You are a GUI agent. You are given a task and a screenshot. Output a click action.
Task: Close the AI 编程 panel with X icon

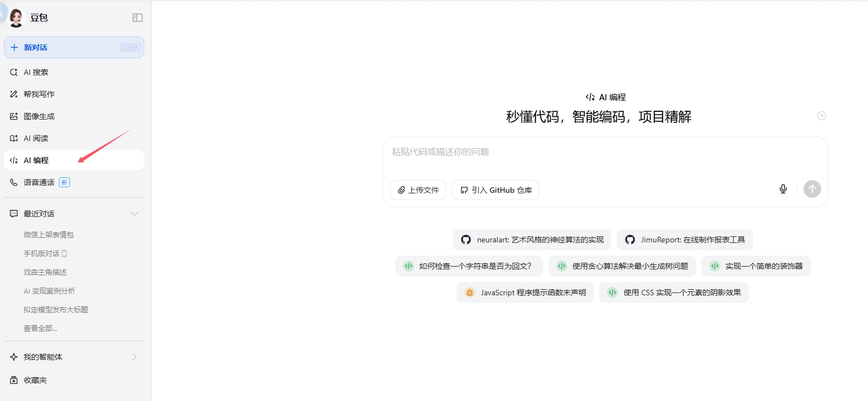click(821, 116)
